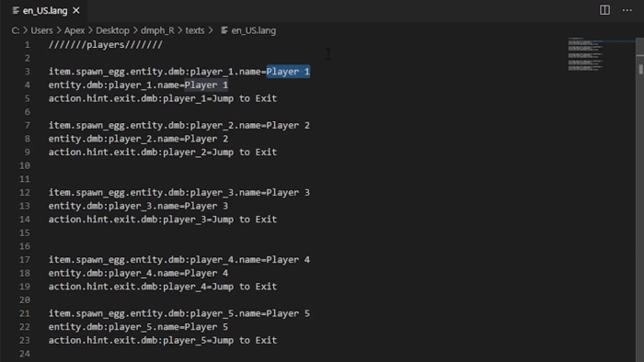
Task: Click the file icon on en_US.lang tab
Action: click(16, 11)
